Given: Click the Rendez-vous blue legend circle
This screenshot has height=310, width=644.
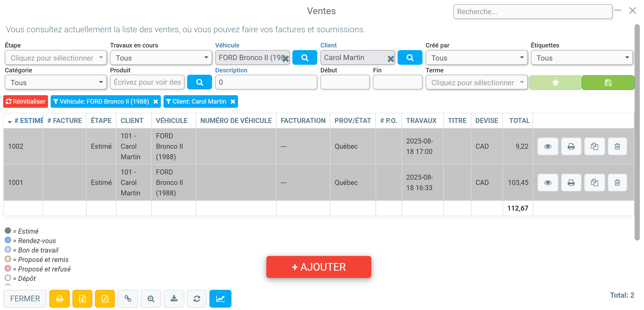Looking at the screenshot, I should pyautogui.click(x=8, y=240).
